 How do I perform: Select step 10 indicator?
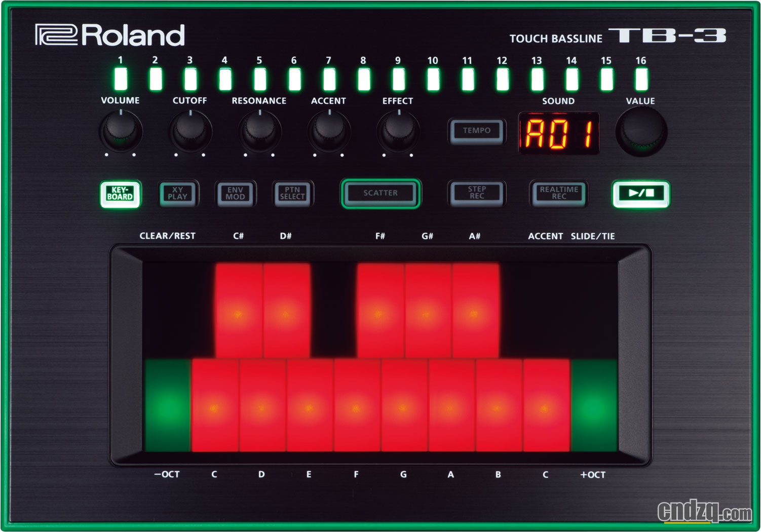tap(433, 79)
